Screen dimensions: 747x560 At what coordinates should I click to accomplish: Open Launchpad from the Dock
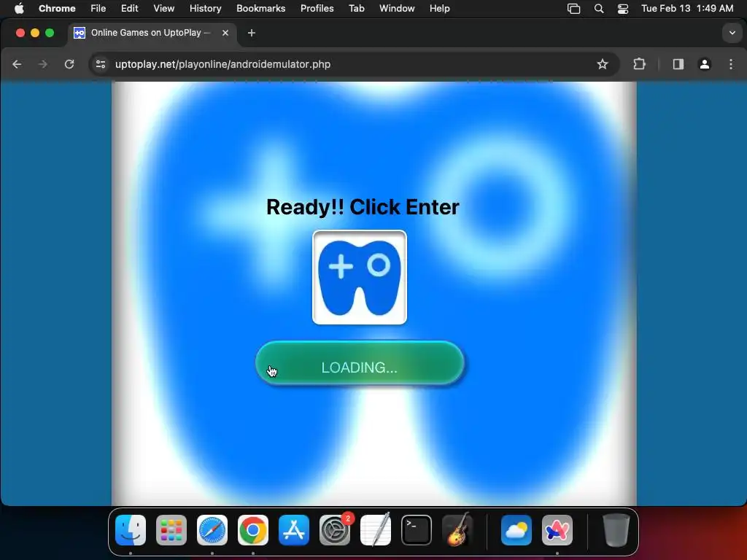coord(171,530)
